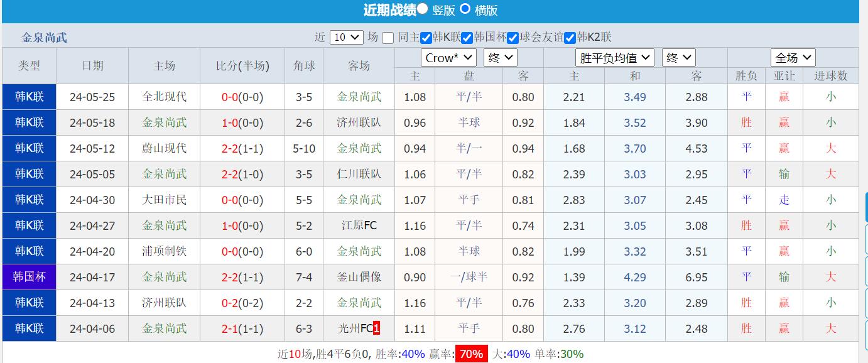This screenshot has height=363, width=868.
Task: Open the match count dropdown showing 10
Action: coord(345,38)
